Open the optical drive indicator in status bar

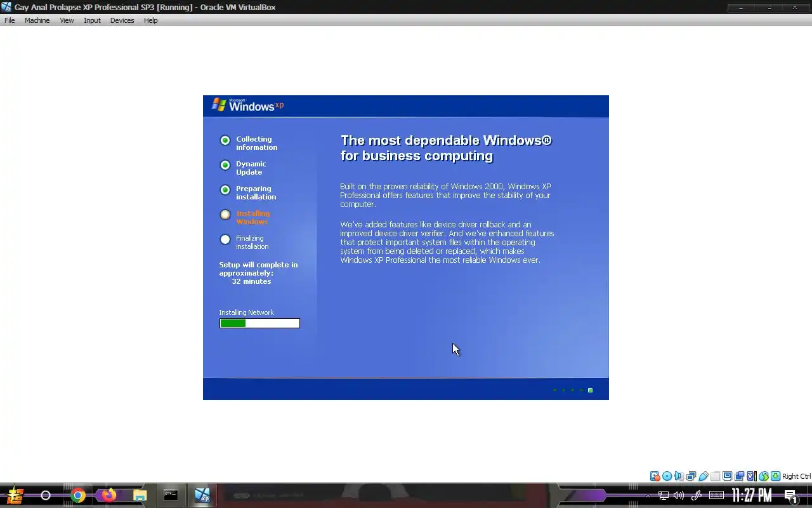(x=667, y=476)
